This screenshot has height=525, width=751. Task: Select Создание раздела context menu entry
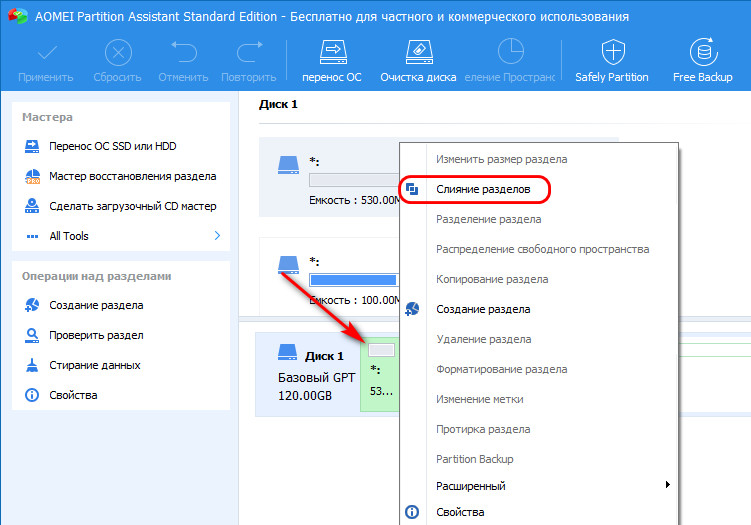coord(483,309)
